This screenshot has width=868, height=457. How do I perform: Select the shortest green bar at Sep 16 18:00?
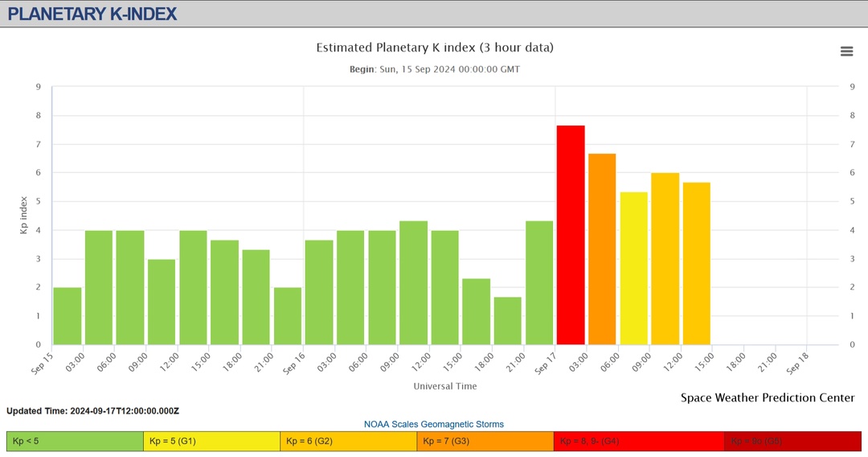pos(508,320)
